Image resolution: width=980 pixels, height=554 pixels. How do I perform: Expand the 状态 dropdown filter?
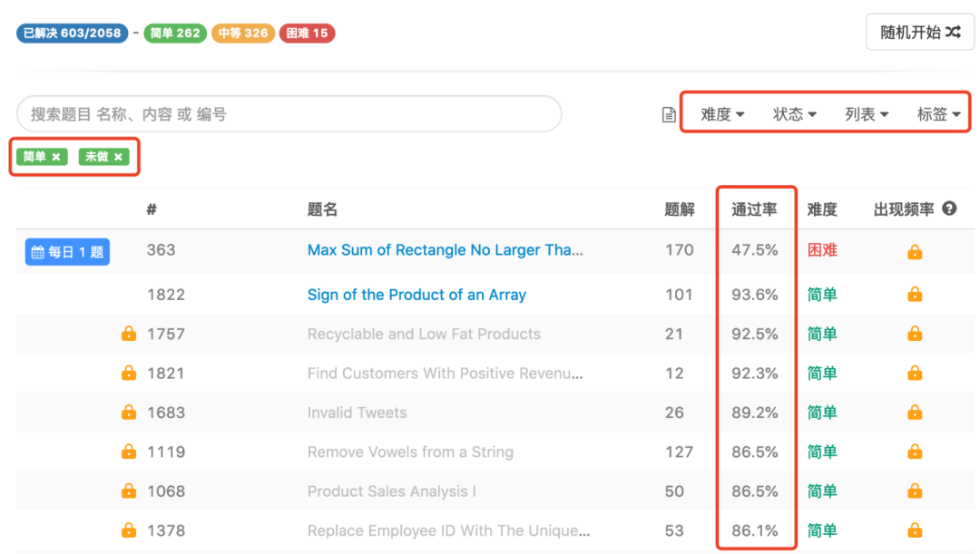tap(794, 114)
